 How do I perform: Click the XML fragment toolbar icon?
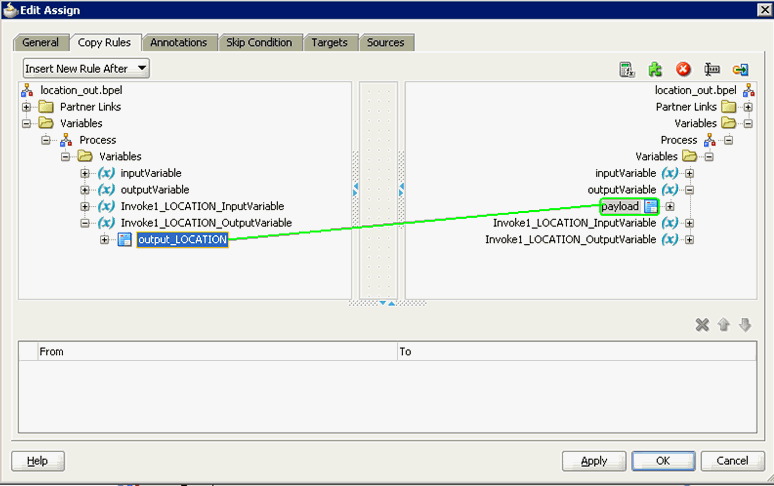[x=712, y=70]
